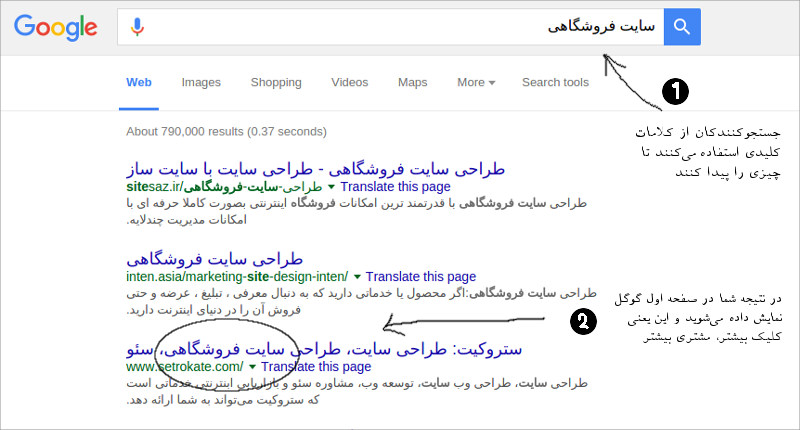
Task: Click the sitesaz.ir green URL
Action: coord(224,187)
